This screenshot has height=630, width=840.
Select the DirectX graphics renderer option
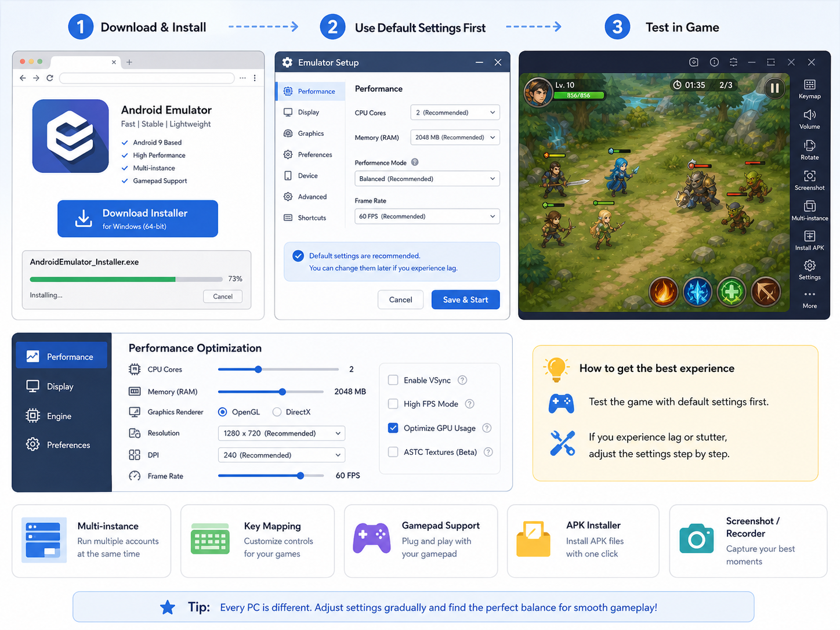click(277, 412)
